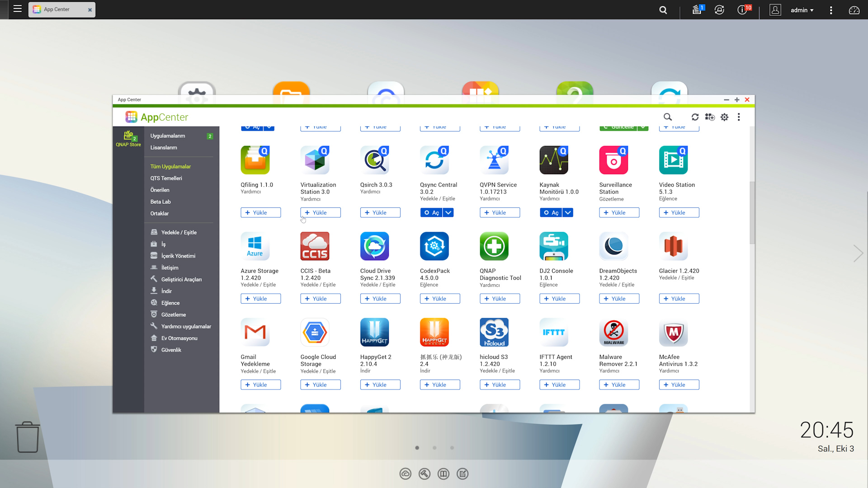Toggle the Gözetleme category filter
868x488 pixels.
[x=174, y=314]
